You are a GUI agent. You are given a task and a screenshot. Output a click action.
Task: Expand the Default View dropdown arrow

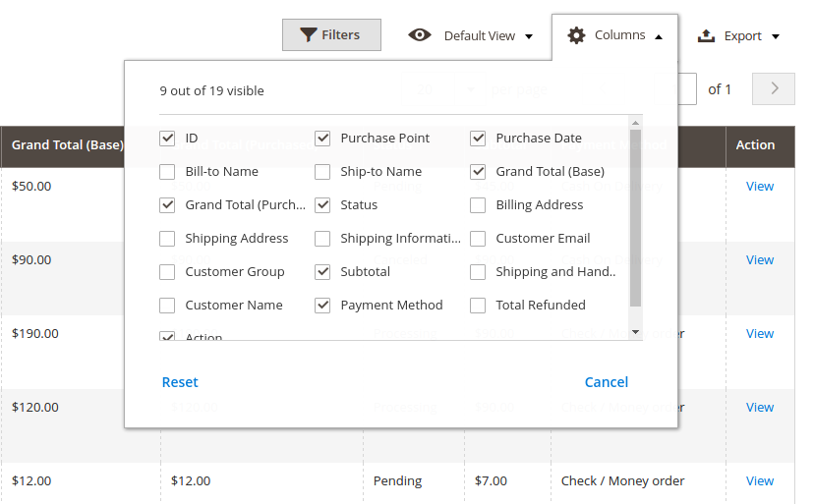tap(529, 36)
